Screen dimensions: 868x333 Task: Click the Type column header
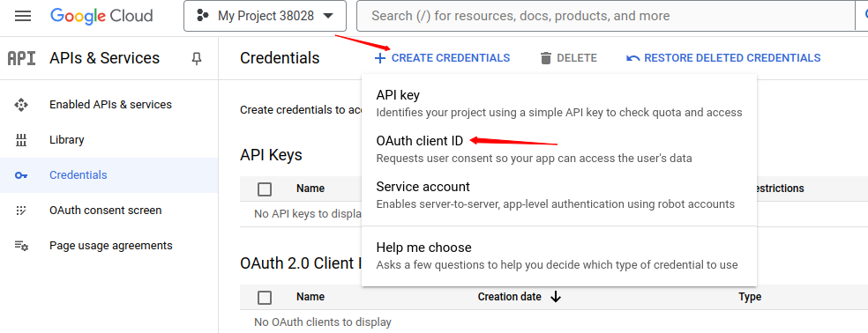tap(750, 297)
